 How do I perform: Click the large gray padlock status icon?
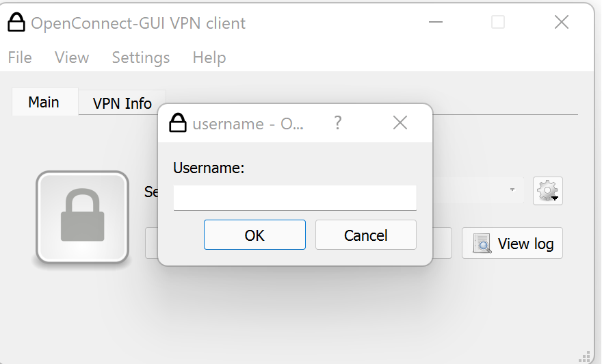point(83,217)
